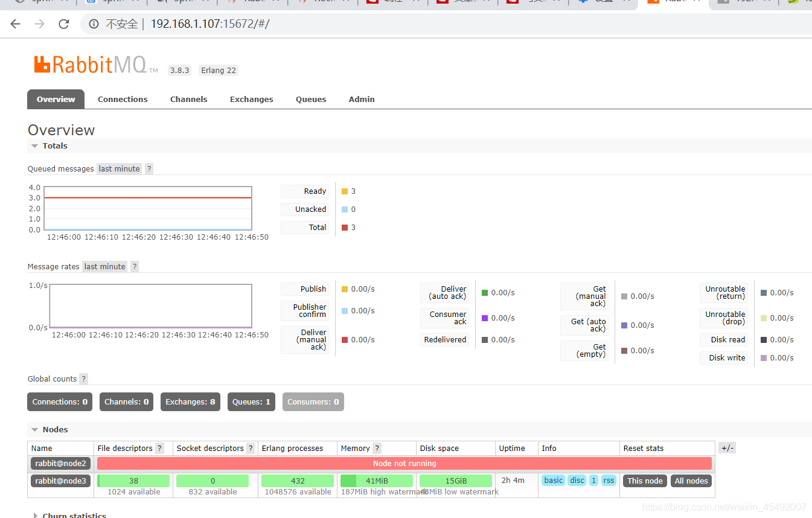Open the Connections tab
812x518 pixels.
tap(123, 100)
